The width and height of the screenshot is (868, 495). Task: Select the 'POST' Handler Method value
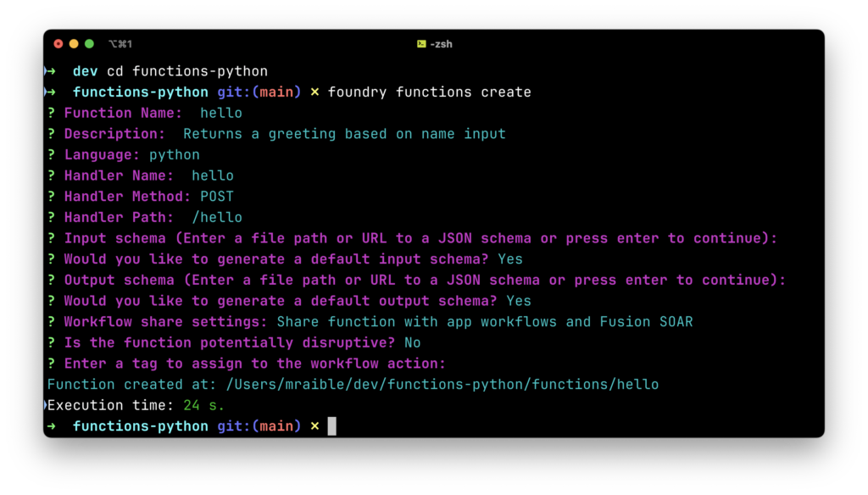pyautogui.click(x=217, y=197)
